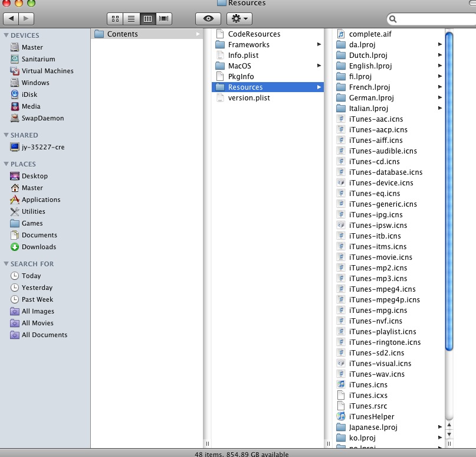The height and width of the screenshot is (457, 476).
Task: Select the iTunesHelper application icon
Action: point(341,416)
